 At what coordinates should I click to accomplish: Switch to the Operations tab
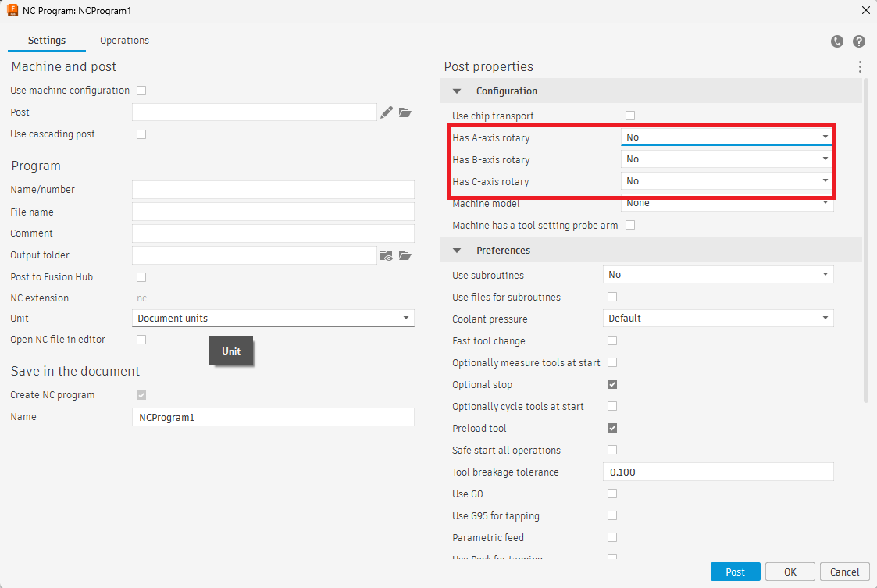(x=124, y=41)
